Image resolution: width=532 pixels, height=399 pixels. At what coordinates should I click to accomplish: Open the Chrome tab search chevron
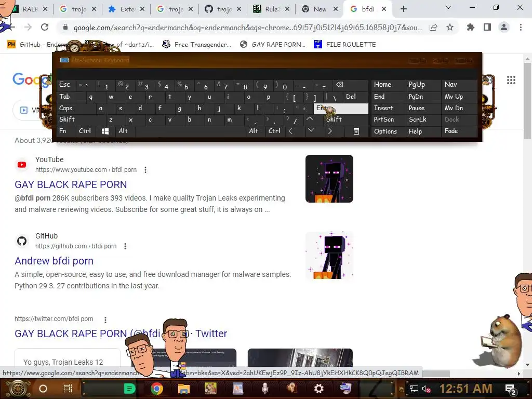(x=448, y=7)
